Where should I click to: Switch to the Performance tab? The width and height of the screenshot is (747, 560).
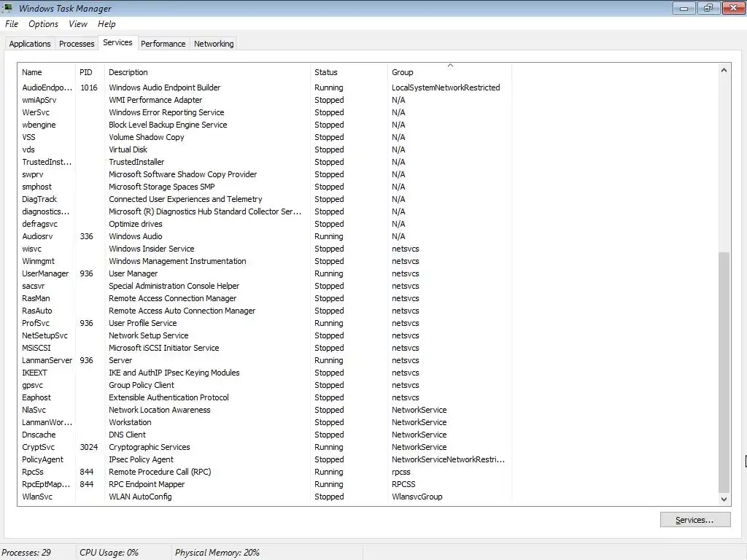point(163,43)
